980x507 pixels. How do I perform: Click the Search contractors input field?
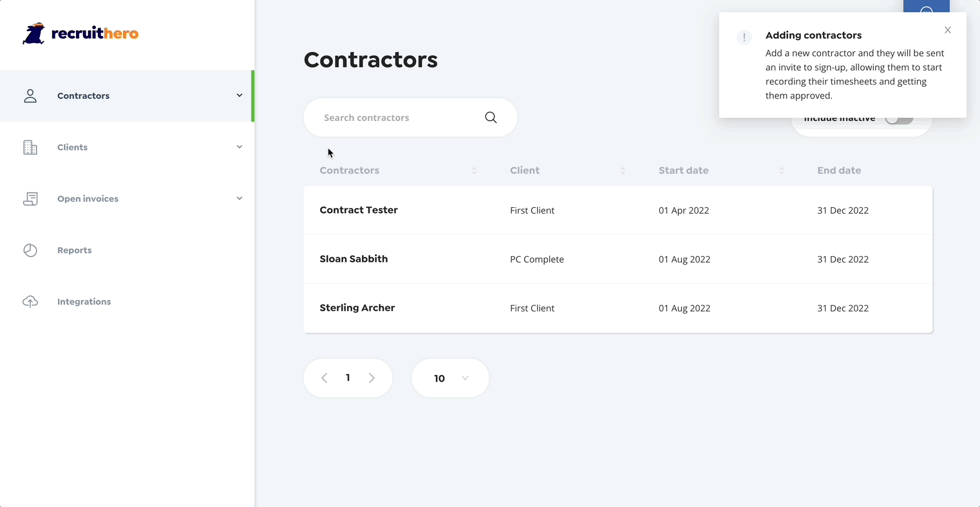pos(410,118)
